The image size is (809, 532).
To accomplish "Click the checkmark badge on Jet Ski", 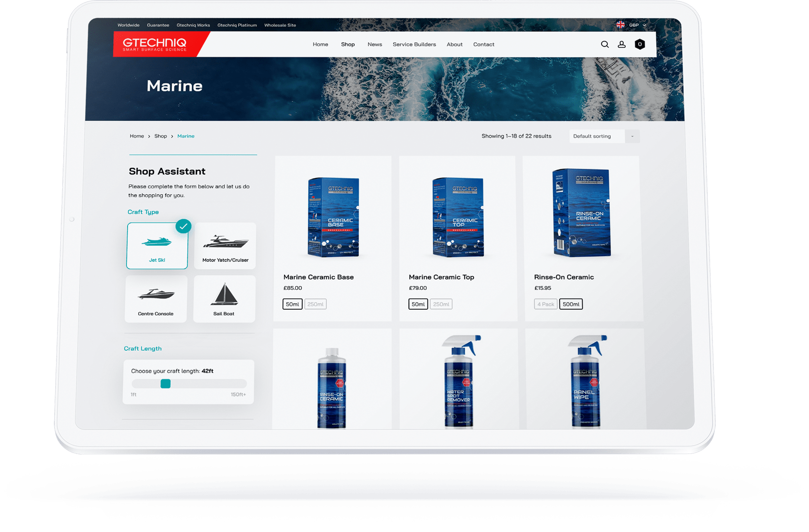I will pos(183,226).
